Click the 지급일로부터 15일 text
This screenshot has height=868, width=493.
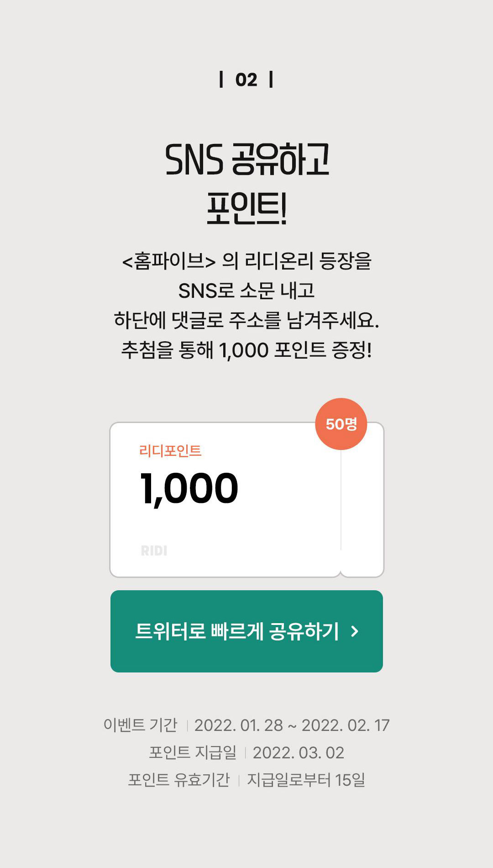click(306, 780)
